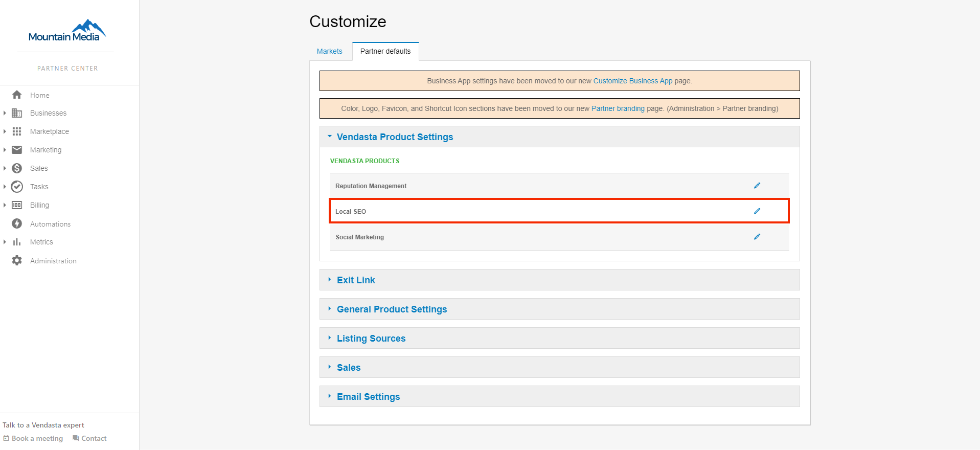This screenshot has height=450, width=980.
Task: Click the Home house icon in sidebar
Action: tap(17, 95)
